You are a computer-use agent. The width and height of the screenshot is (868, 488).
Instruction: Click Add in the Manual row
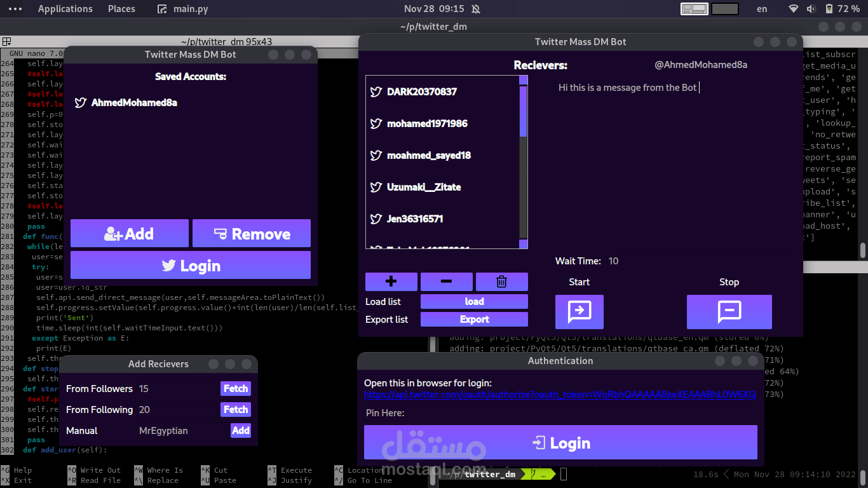[241, 430]
